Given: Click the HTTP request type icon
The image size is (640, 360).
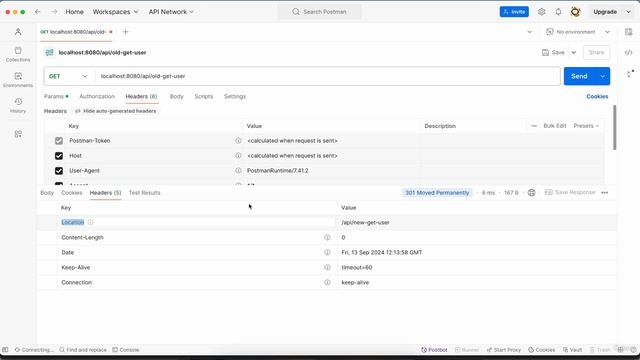Looking at the screenshot, I should (x=49, y=52).
